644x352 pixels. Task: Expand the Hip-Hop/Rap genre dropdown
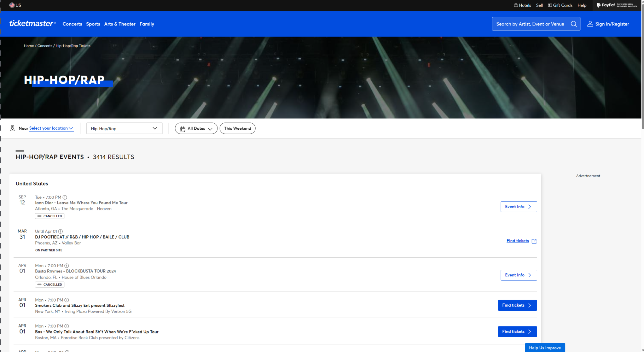[124, 128]
